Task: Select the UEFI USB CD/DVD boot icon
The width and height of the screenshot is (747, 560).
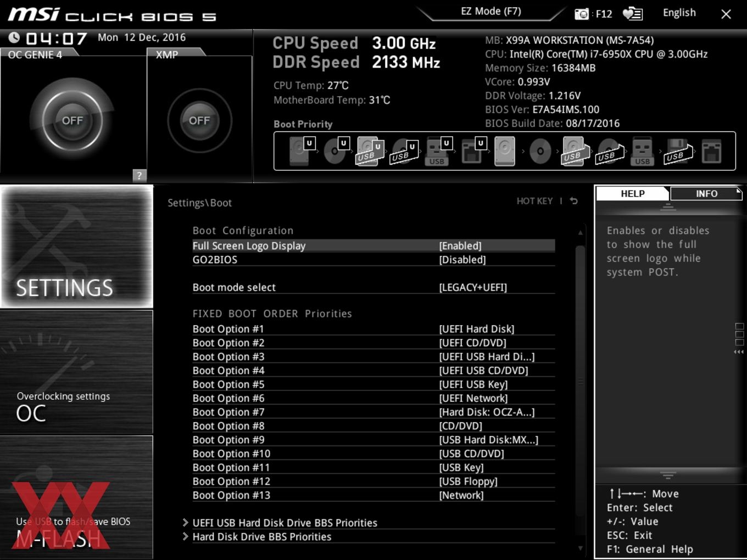Action: [x=404, y=151]
